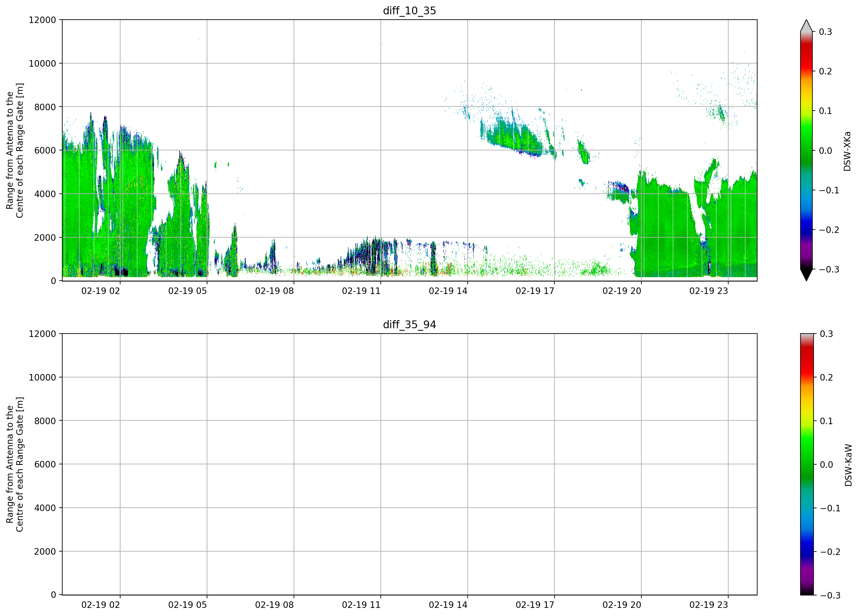The height and width of the screenshot is (616, 859).
Task: Click the 02-19 20 x-tick on the top plot
Action: [622, 291]
